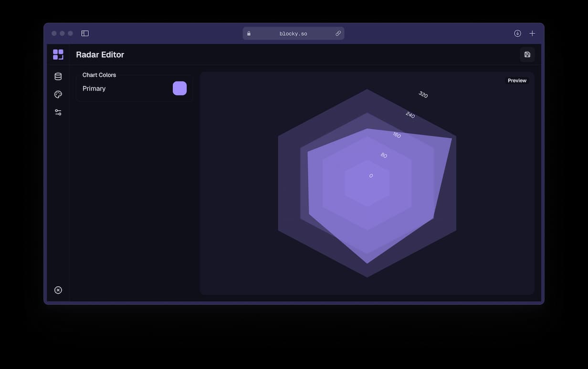Click the circled X close icon
The width and height of the screenshot is (588, 369).
tap(58, 290)
